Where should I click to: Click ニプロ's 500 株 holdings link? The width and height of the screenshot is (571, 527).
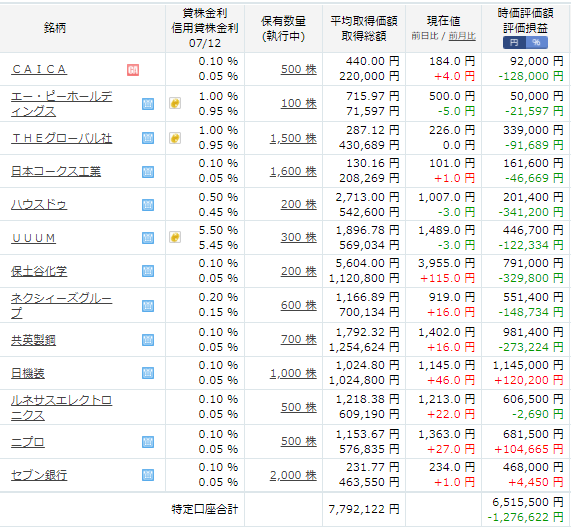(299, 441)
